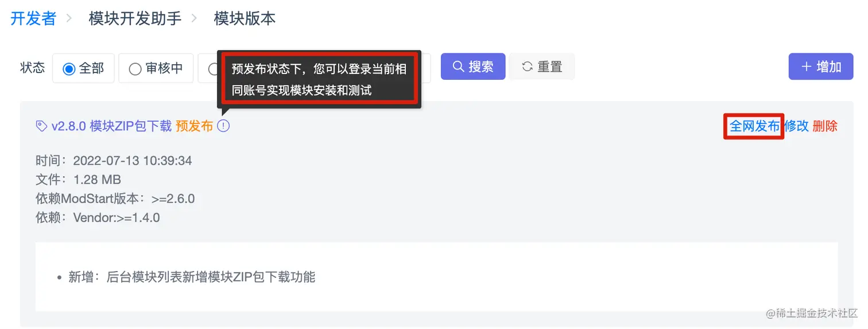
Task: Click the red 删除 link
Action: click(825, 126)
